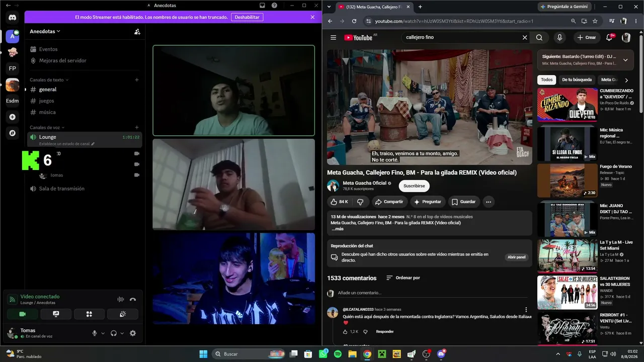The height and width of the screenshot is (362, 644).
Task: Open more actions for the video
Action: point(488,202)
